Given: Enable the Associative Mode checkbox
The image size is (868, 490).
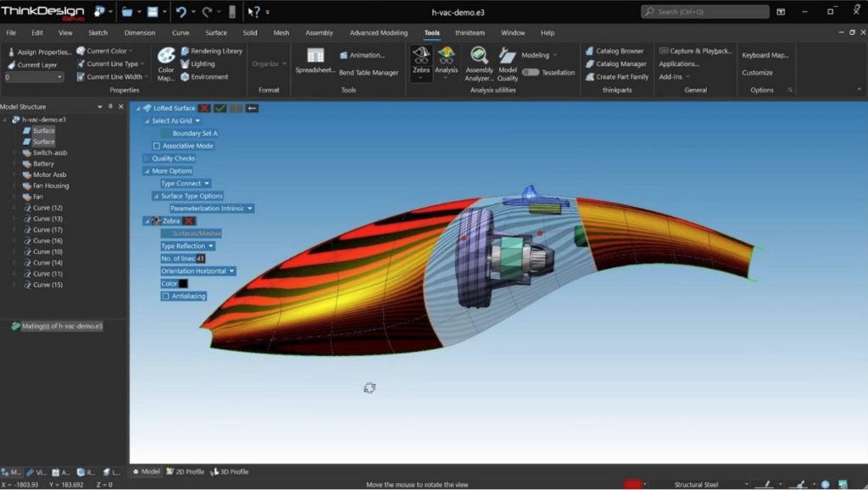Looking at the screenshot, I should [157, 146].
